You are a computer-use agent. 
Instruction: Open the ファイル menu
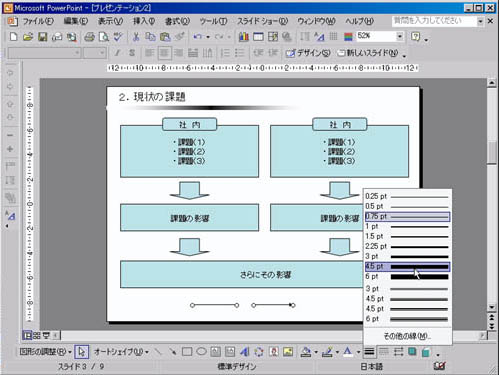click(x=38, y=21)
